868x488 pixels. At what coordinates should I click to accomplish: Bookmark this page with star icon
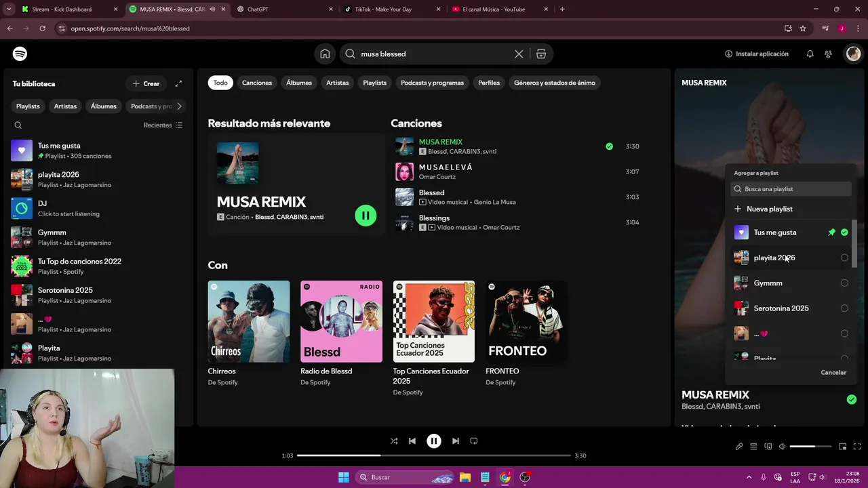(803, 28)
